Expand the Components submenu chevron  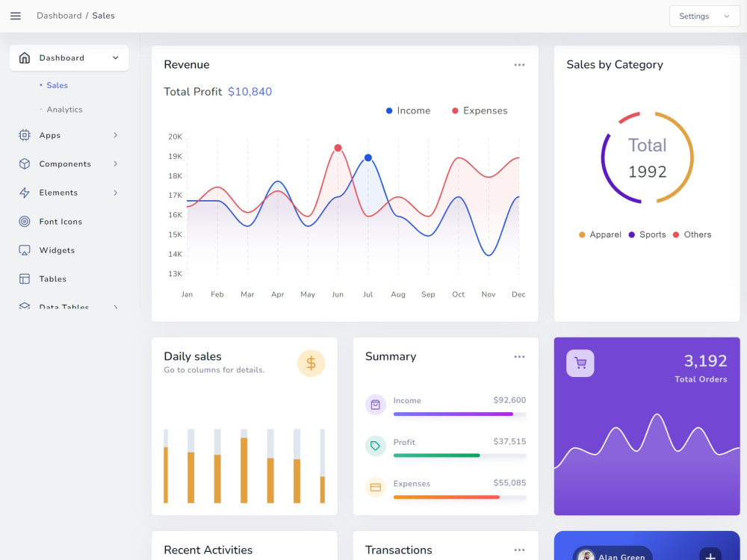115,164
